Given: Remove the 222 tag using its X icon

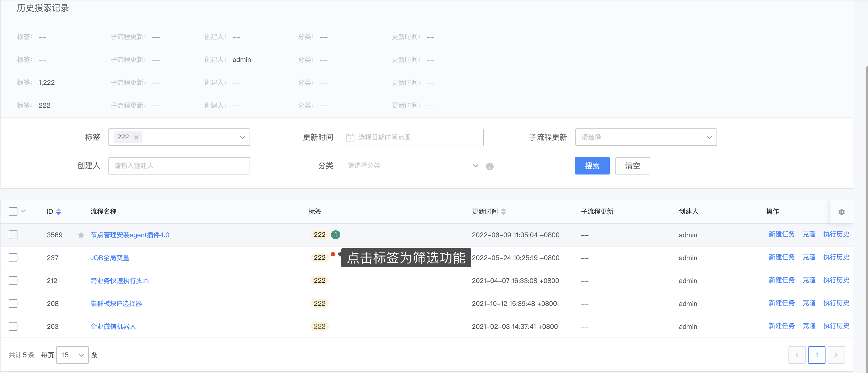Looking at the screenshot, I should point(136,137).
